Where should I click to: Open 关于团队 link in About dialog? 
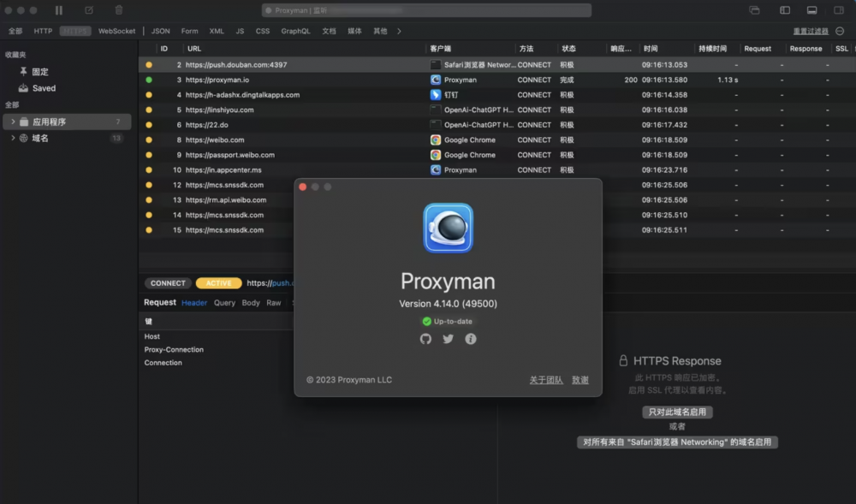pyautogui.click(x=546, y=380)
